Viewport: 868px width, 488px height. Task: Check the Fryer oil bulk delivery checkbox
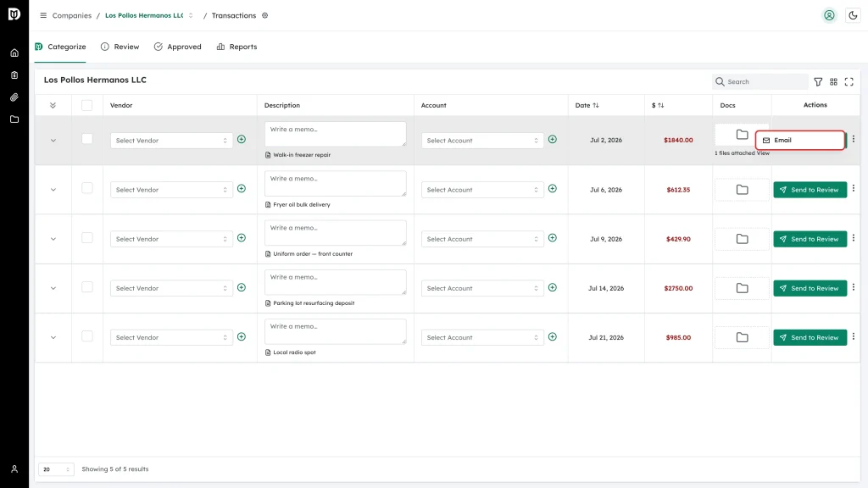87,188
